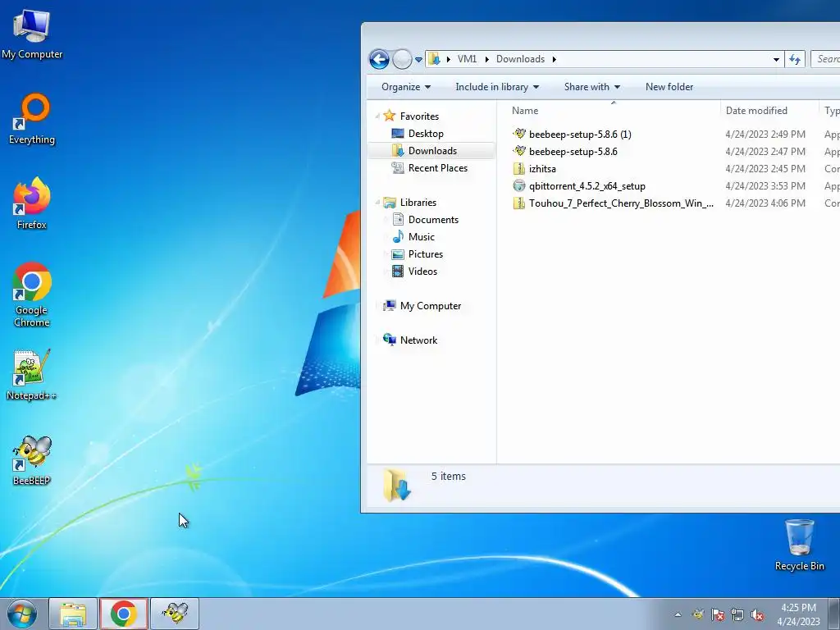Image resolution: width=840 pixels, height=630 pixels.
Task: Click the muted volume tray icon
Action: point(757,614)
